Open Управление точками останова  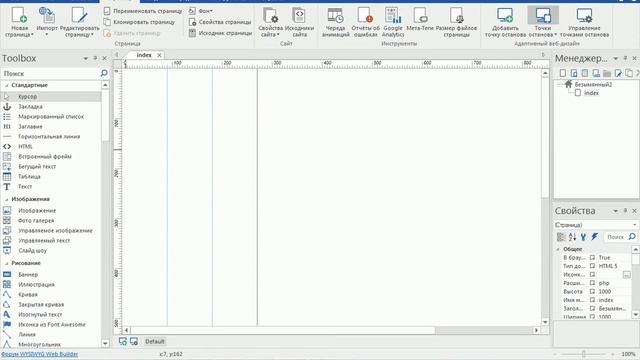(584, 22)
